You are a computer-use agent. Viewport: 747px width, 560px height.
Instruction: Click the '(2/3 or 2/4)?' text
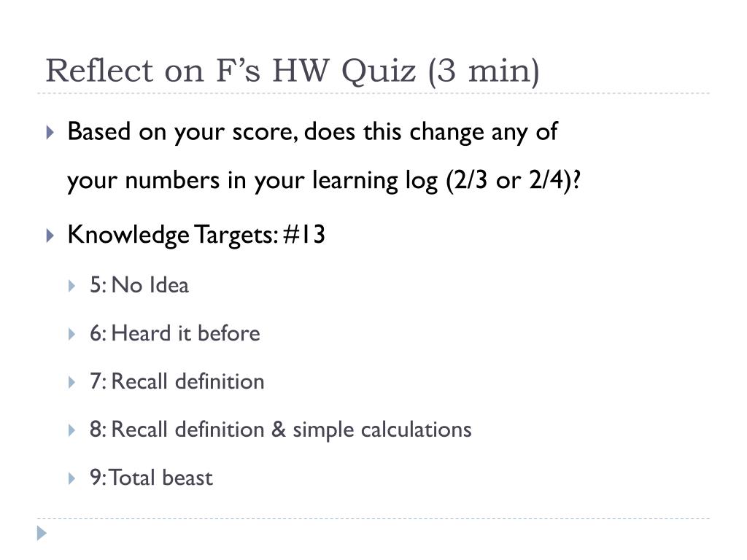coord(514,181)
